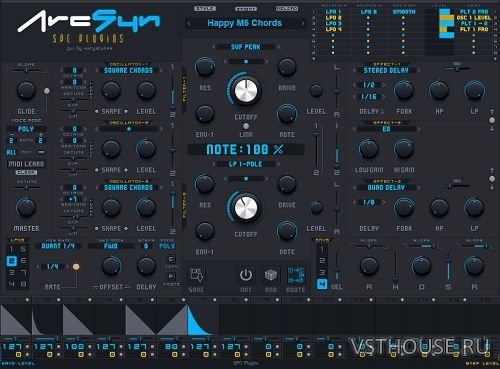Click the Glide knob
Viewport: 500px width, 369px height.
26,91
